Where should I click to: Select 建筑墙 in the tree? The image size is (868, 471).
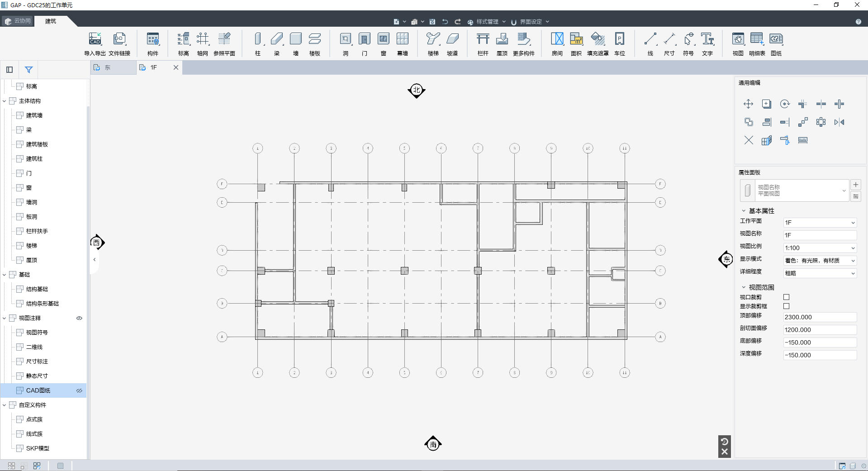(x=34, y=115)
